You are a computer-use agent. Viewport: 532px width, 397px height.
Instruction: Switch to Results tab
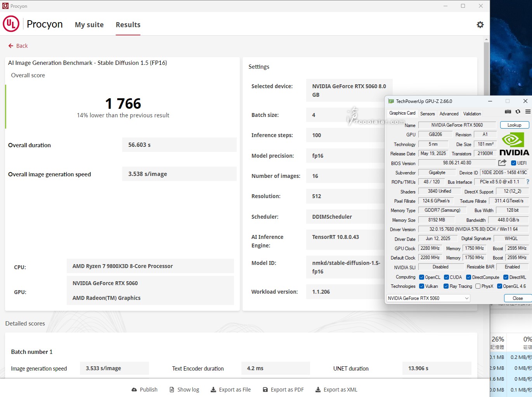pos(128,25)
